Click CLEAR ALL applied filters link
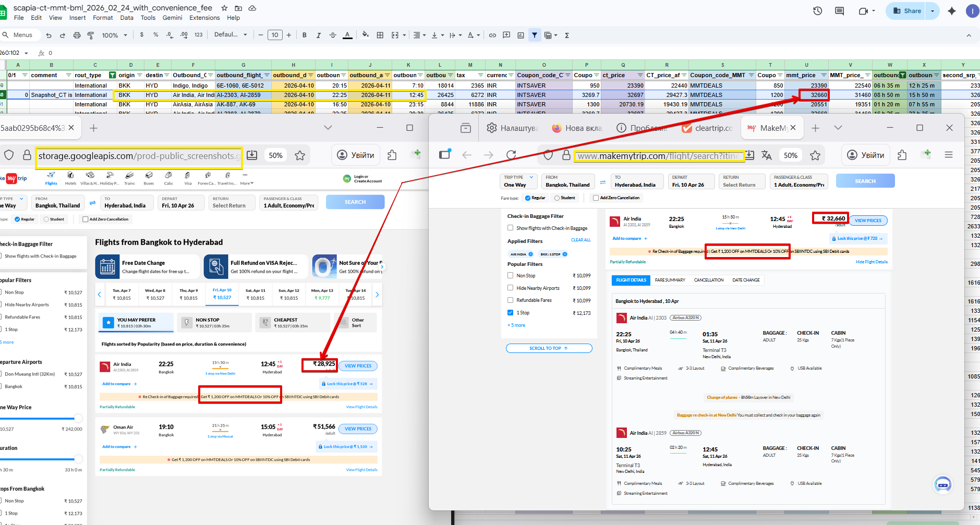 [580, 240]
